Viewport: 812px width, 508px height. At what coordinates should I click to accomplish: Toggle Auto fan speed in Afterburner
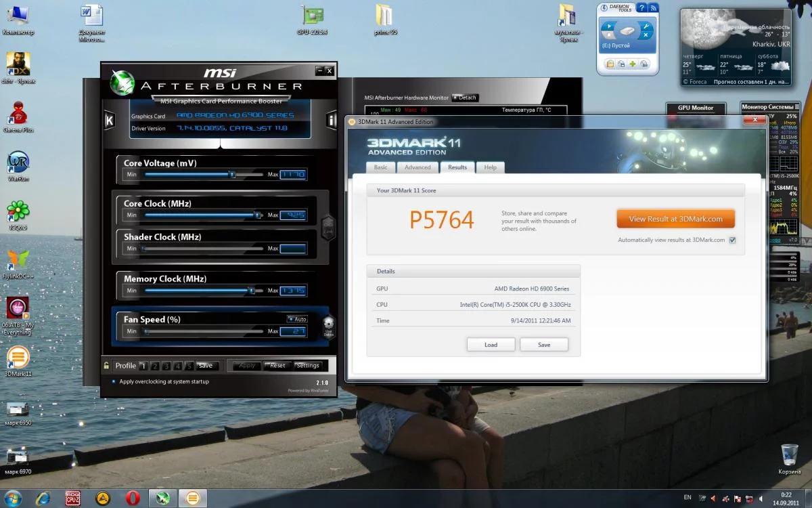pos(297,319)
